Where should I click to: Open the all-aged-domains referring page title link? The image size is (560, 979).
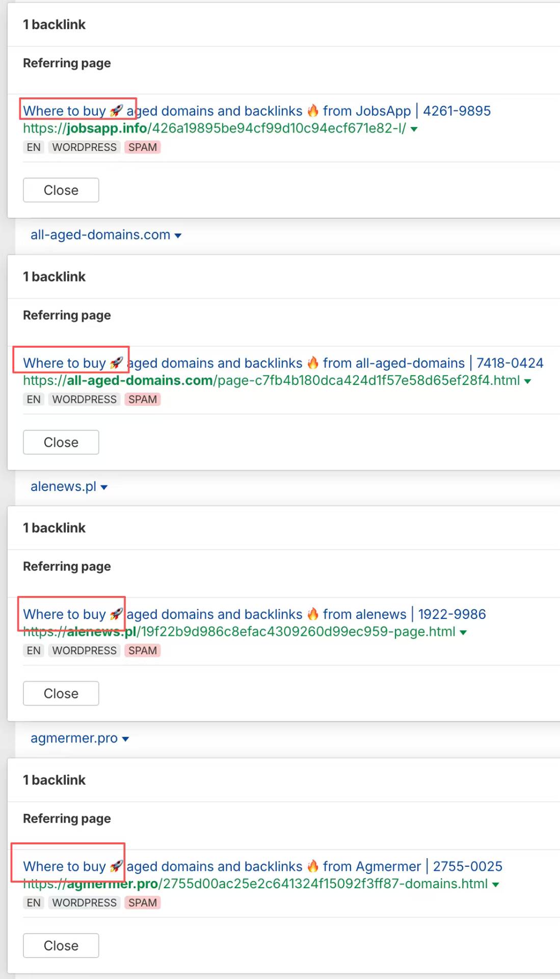pyautogui.click(x=283, y=363)
